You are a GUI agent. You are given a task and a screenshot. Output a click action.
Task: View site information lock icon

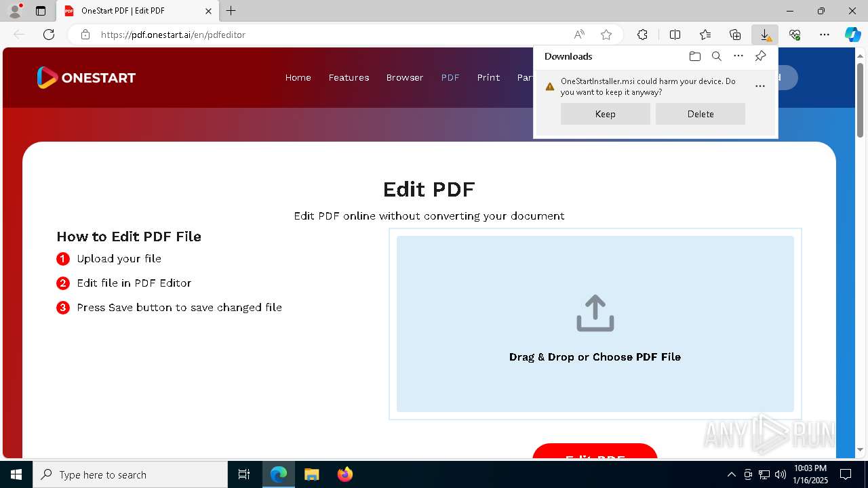(85, 35)
